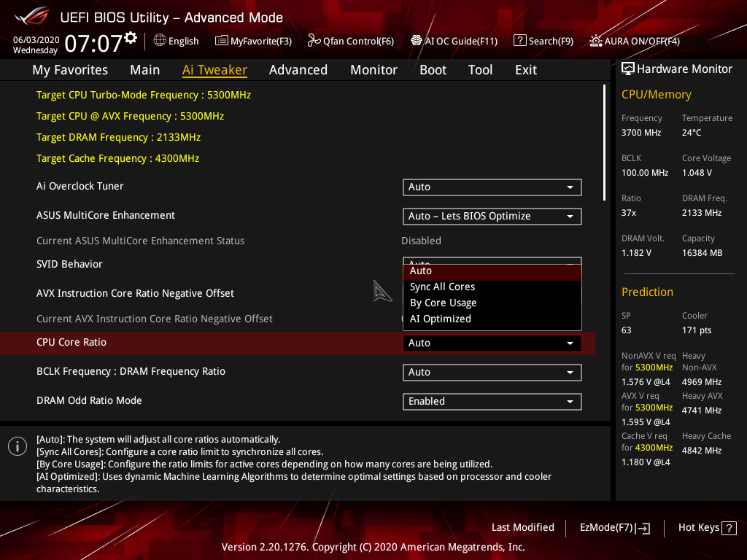Screen dimensions: 747x560
Task: Open the Search function
Action: (543, 41)
